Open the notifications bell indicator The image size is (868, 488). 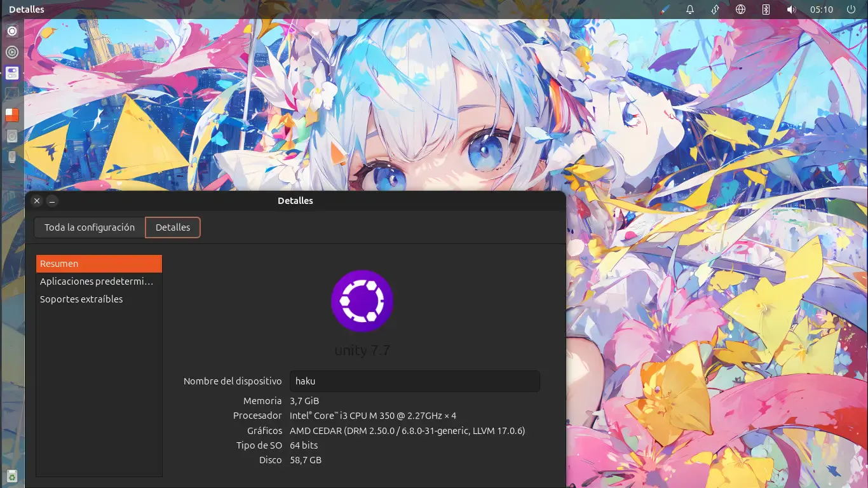689,10
